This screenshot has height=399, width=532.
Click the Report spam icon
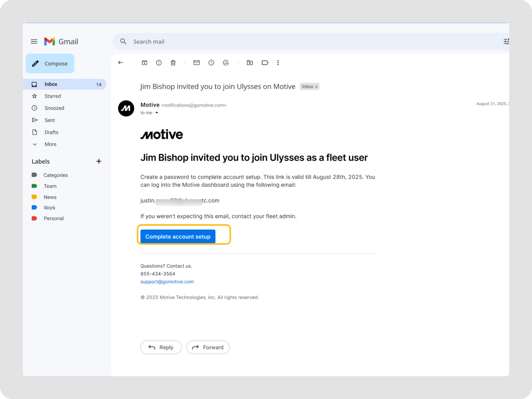[159, 63]
